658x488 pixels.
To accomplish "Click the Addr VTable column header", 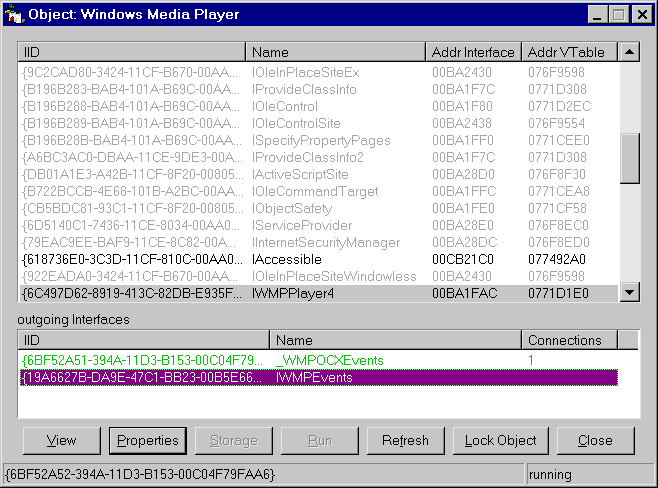I will pyautogui.click(x=570, y=52).
